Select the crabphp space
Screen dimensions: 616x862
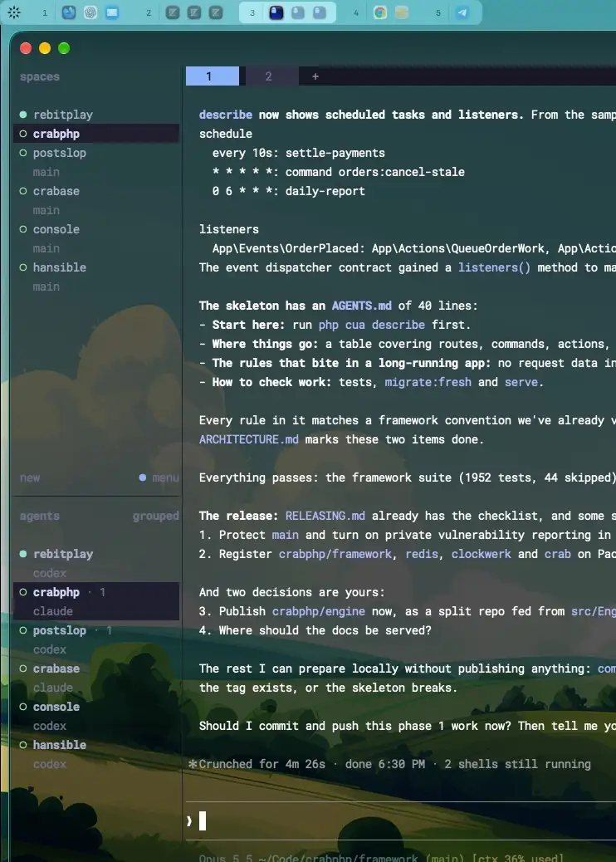[x=96, y=134]
